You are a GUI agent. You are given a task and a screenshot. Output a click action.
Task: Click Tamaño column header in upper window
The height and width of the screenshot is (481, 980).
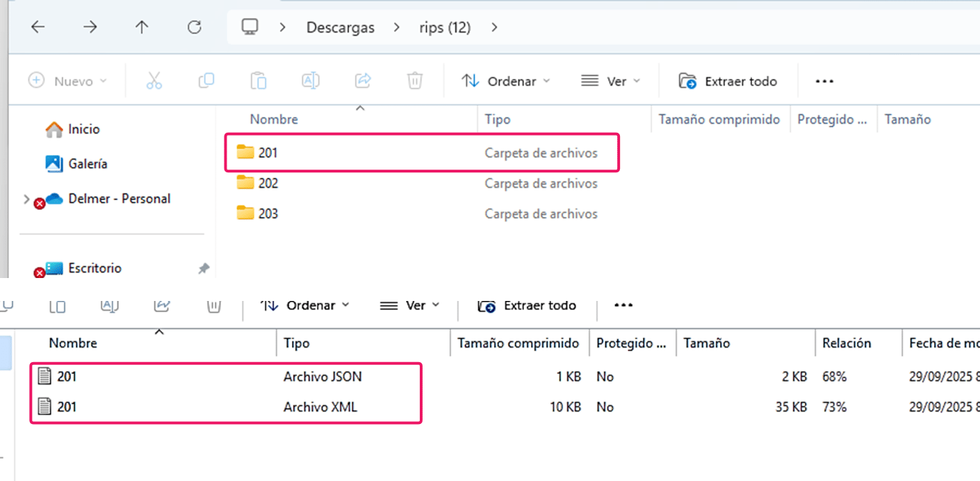pos(908,120)
